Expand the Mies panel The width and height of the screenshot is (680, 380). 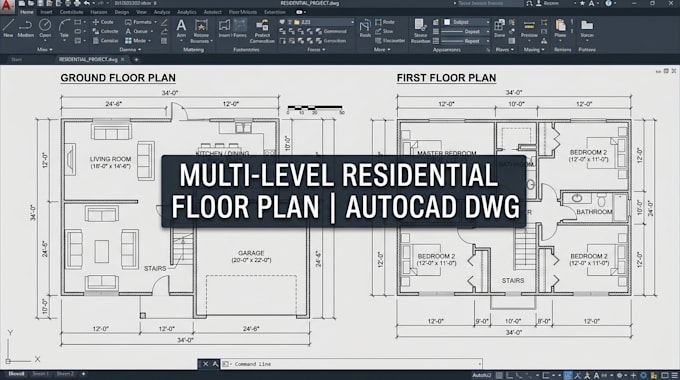(x=45, y=50)
